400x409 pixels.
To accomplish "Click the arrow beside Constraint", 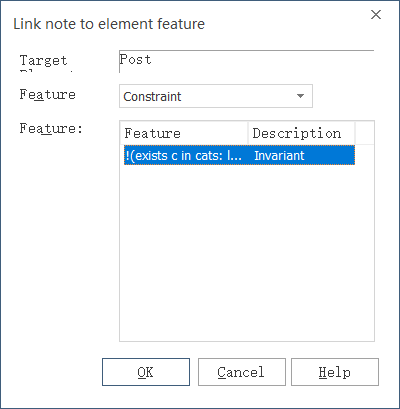I will click(x=300, y=96).
